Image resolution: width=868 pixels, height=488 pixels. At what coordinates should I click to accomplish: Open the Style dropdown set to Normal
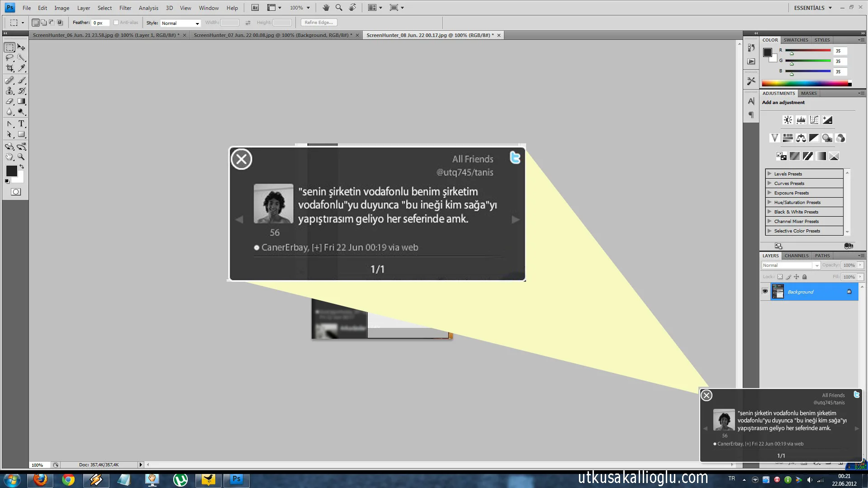click(x=180, y=23)
